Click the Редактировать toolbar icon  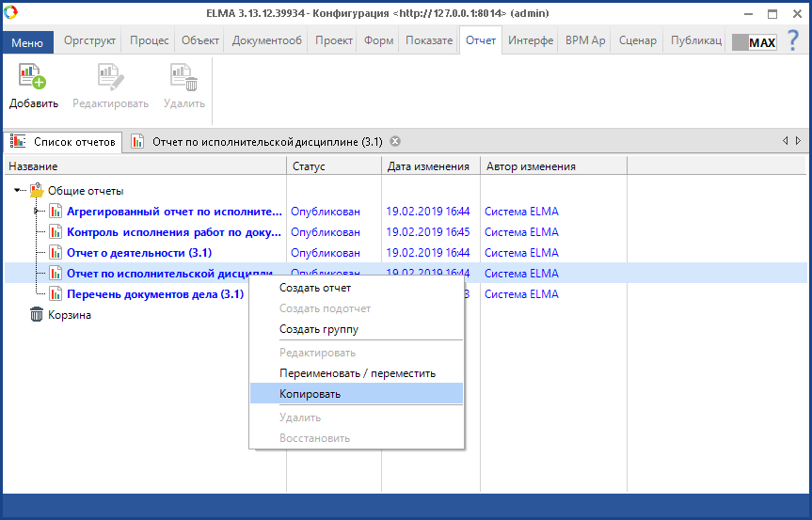(x=111, y=77)
